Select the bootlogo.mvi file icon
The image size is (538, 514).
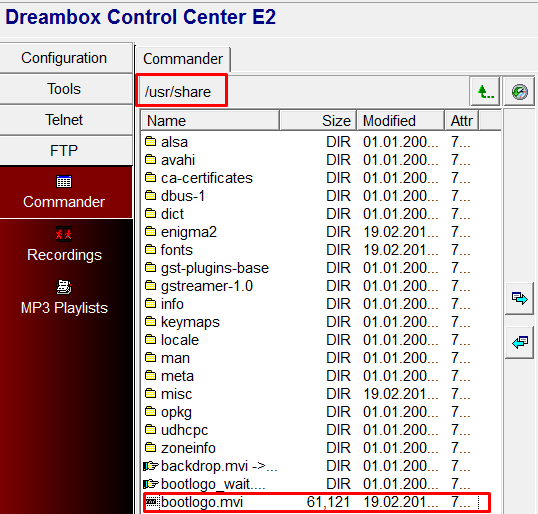click(x=151, y=502)
